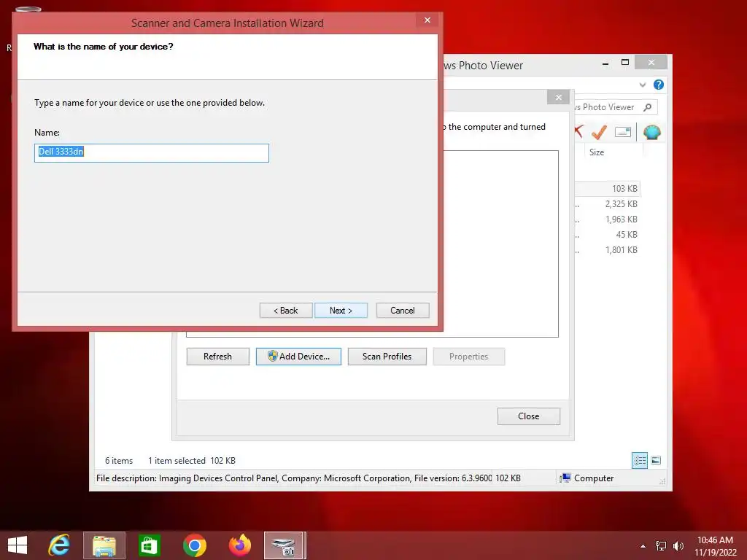747x560 pixels.
Task: Click the network tray icon
Action: pyautogui.click(x=661, y=545)
